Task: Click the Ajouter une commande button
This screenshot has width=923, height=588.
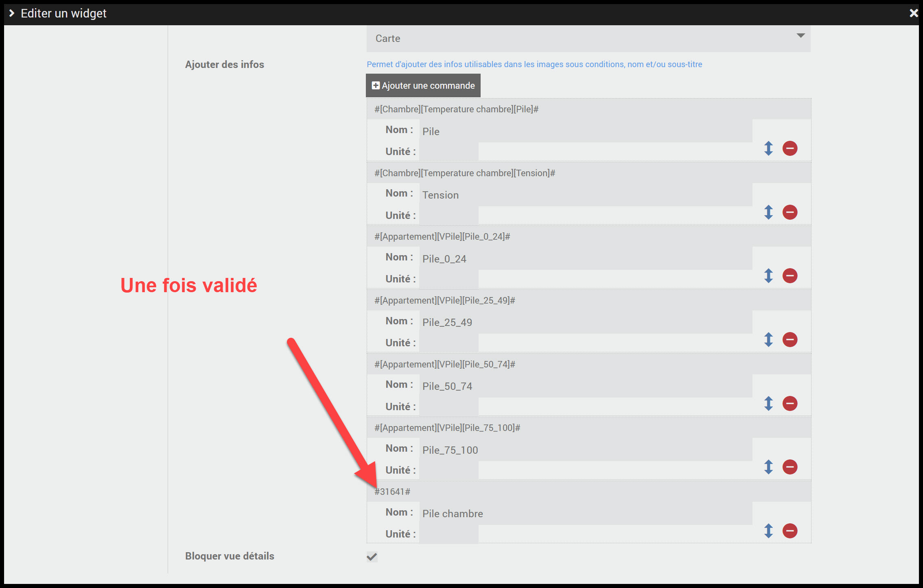Action: (423, 85)
